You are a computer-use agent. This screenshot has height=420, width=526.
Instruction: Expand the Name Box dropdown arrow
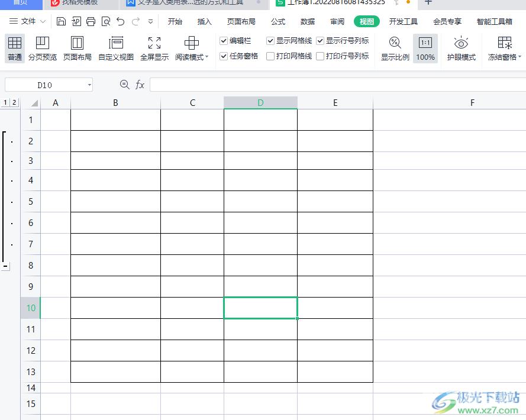click(x=89, y=85)
